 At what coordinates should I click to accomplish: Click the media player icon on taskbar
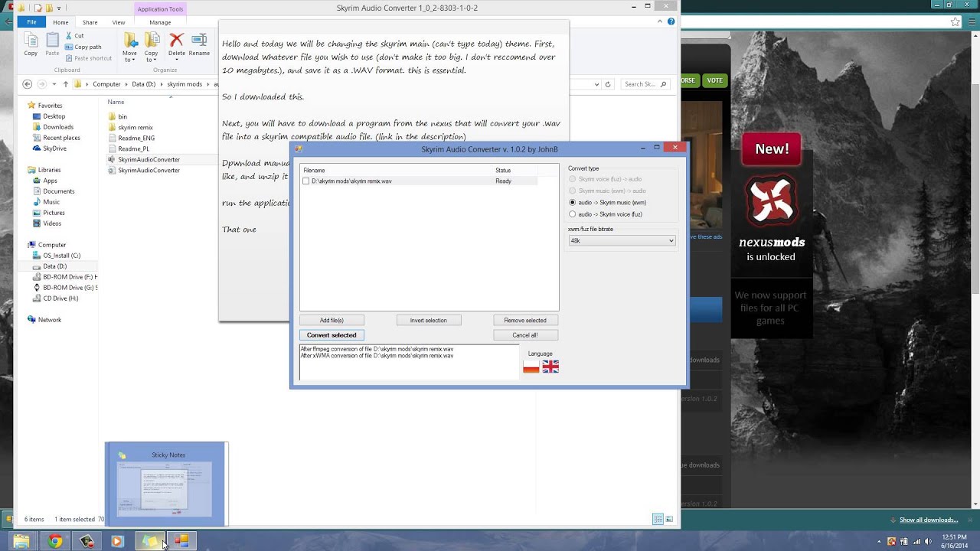[117, 541]
